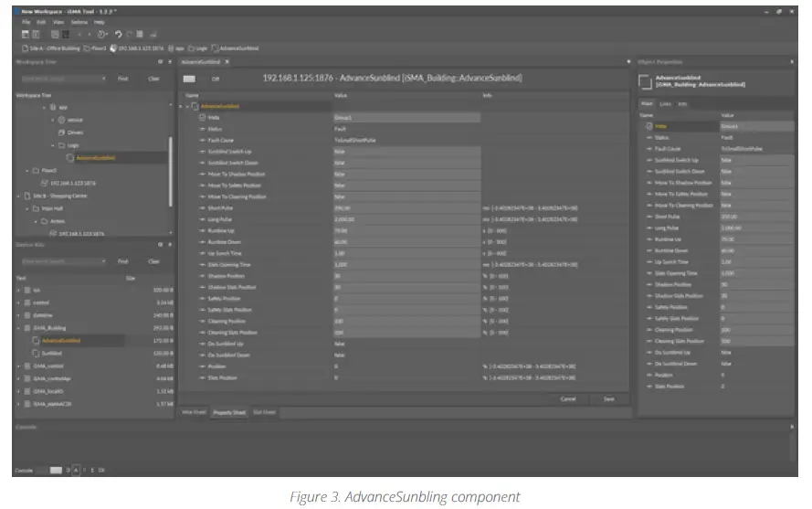Click Find in the Workspace Tree panel
This screenshot has width=812, height=509.
click(x=122, y=79)
